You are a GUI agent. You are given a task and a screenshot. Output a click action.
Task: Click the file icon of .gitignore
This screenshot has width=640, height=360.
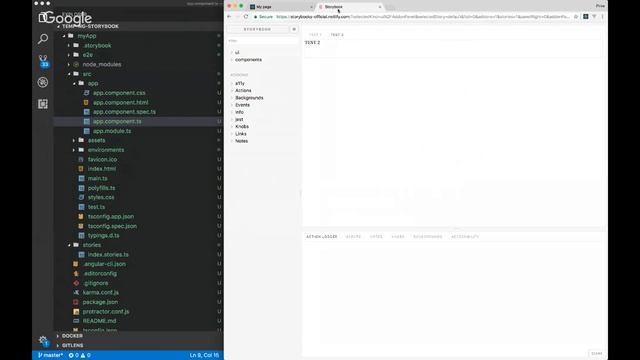[76, 283]
